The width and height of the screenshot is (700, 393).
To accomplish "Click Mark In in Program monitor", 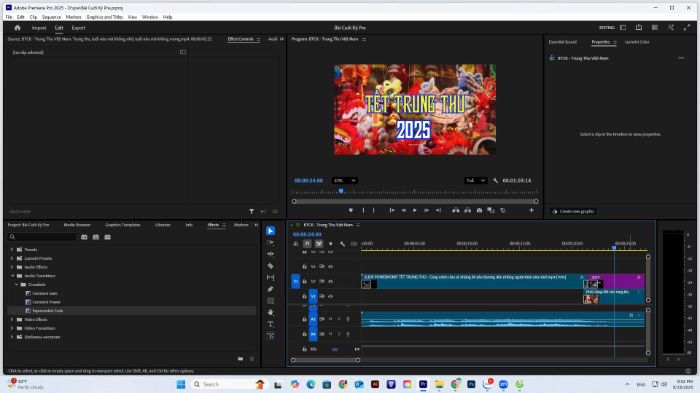I will 363,210.
